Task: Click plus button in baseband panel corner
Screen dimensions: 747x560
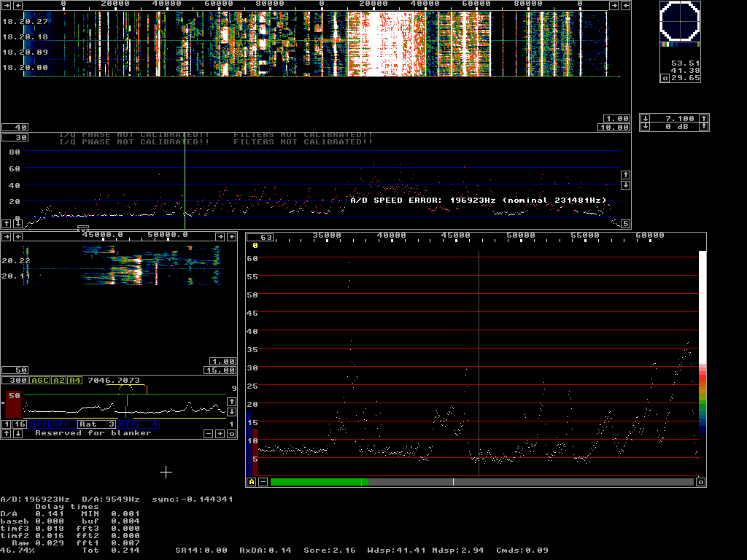Action: [x=220, y=434]
